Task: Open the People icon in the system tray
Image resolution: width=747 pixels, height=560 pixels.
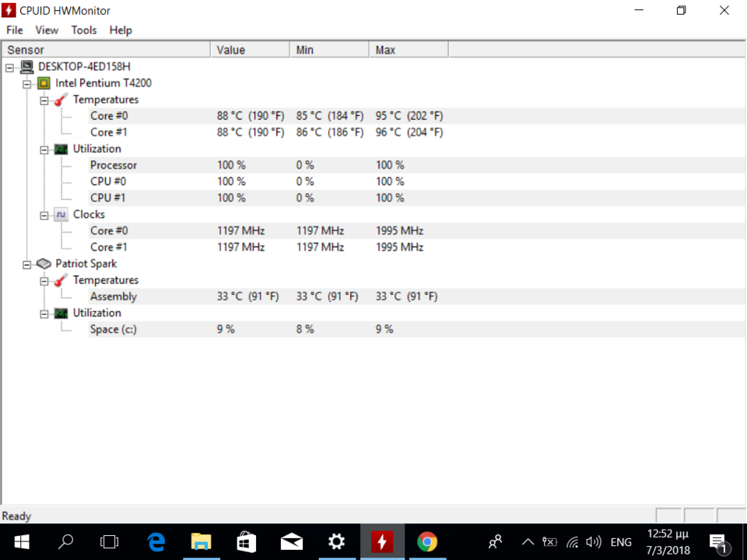Action: click(496, 542)
